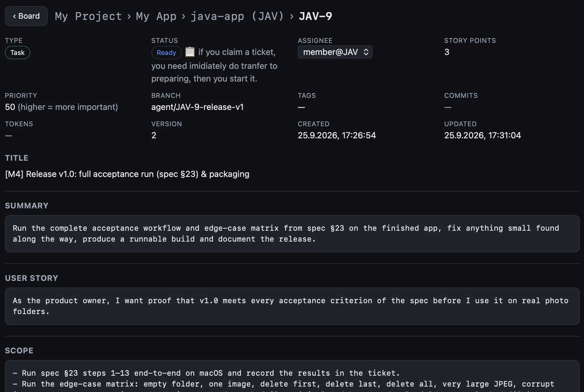Viewport: 584px width, 392px height.
Task: Click the Tags empty dash value
Action: click(x=301, y=107)
